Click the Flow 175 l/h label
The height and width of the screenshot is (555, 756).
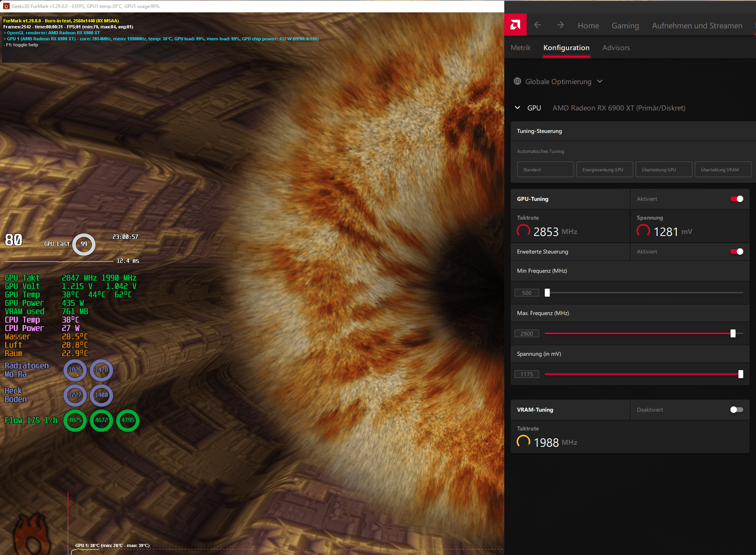(x=31, y=420)
